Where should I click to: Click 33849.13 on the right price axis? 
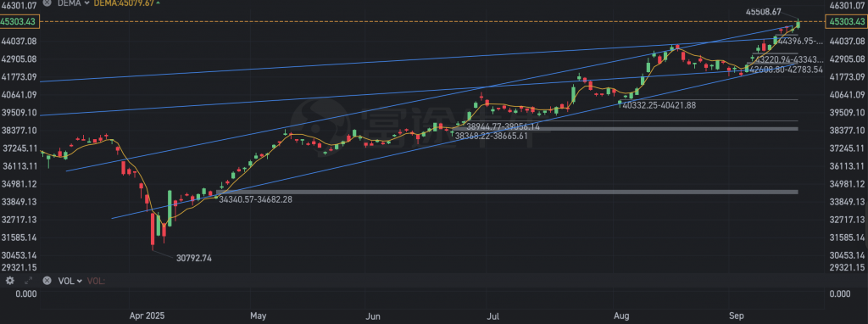pyautogui.click(x=846, y=202)
